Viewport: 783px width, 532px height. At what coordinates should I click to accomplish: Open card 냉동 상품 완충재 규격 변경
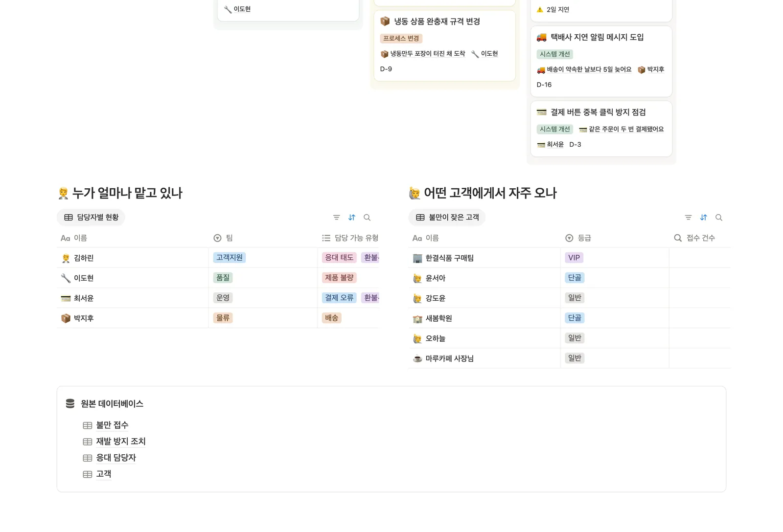[x=444, y=46]
